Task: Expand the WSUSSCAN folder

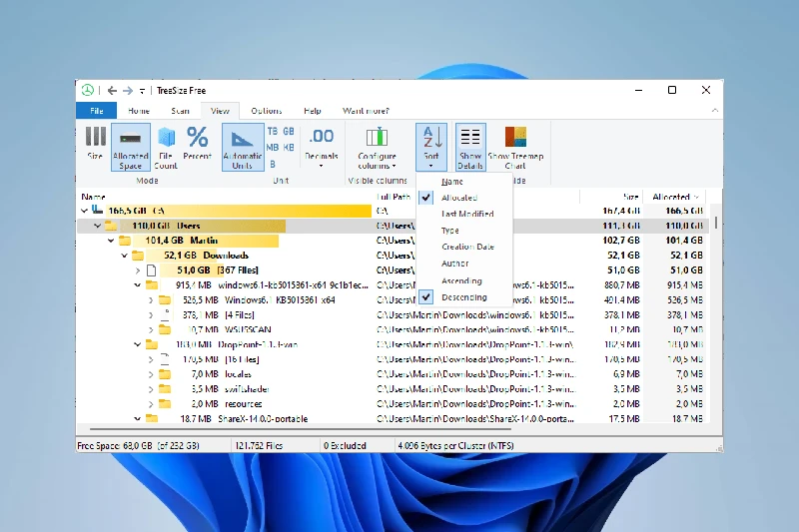Action: (x=151, y=330)
